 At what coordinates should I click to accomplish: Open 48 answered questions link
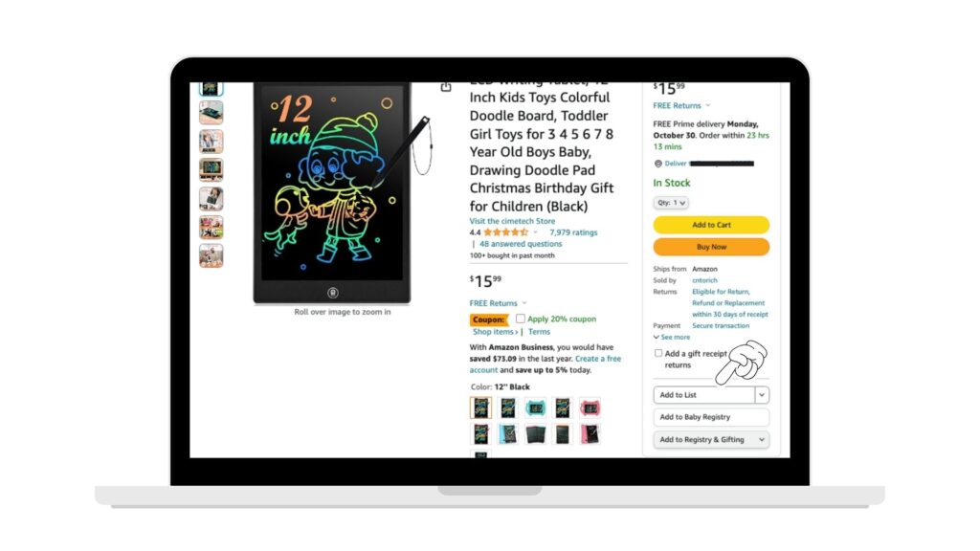pos(521,244)
